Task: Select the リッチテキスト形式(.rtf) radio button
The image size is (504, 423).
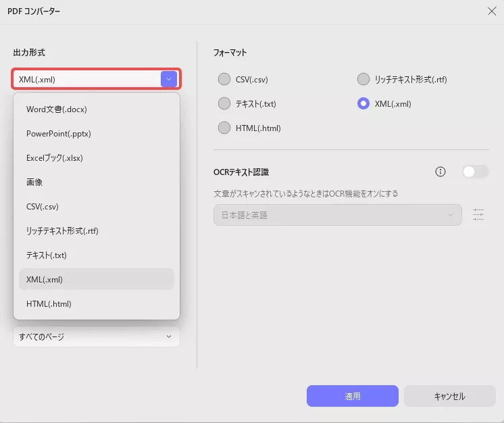Action: 363,79
